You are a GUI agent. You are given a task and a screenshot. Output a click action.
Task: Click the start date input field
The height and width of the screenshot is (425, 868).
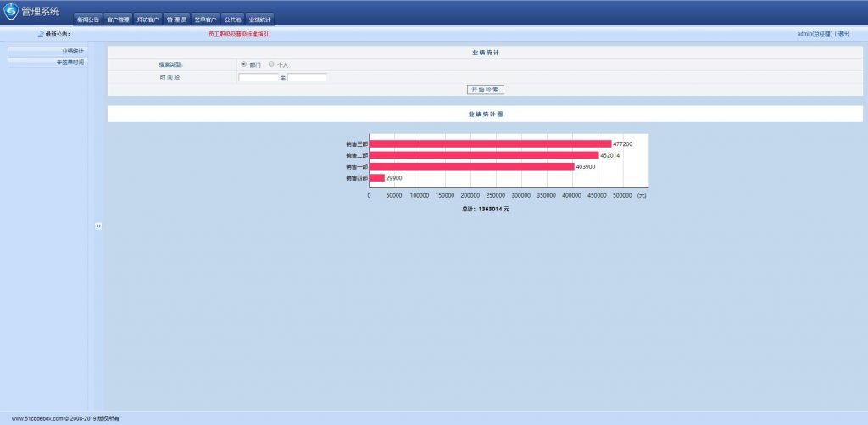click(259, 77)
